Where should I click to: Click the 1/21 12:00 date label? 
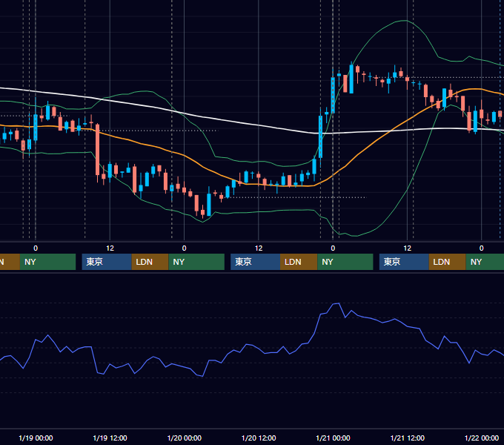407,438
